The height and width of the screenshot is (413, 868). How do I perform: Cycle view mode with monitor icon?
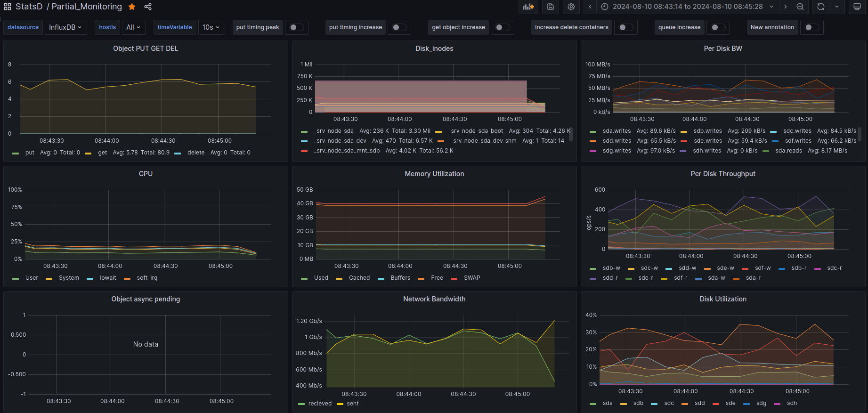coord(857,7)
